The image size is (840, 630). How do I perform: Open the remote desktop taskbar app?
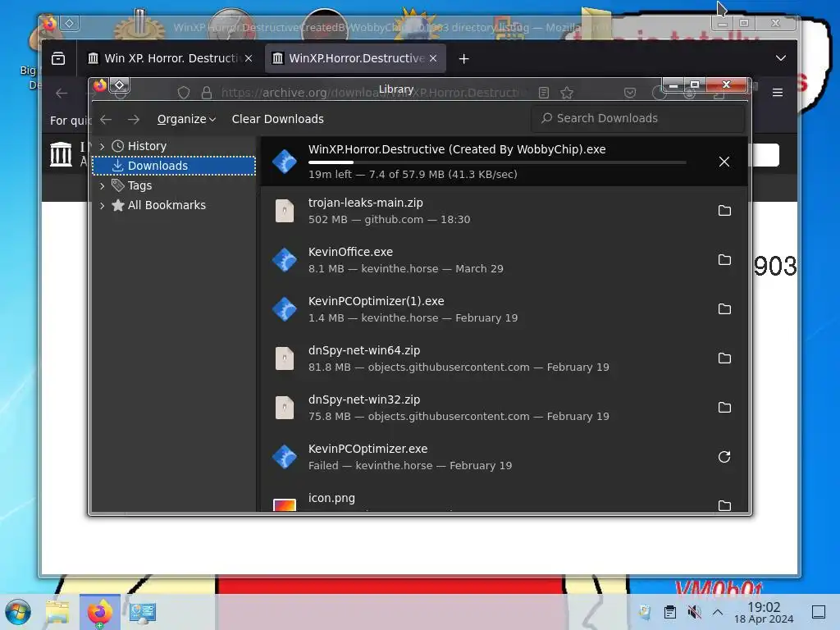click(143, 612)
